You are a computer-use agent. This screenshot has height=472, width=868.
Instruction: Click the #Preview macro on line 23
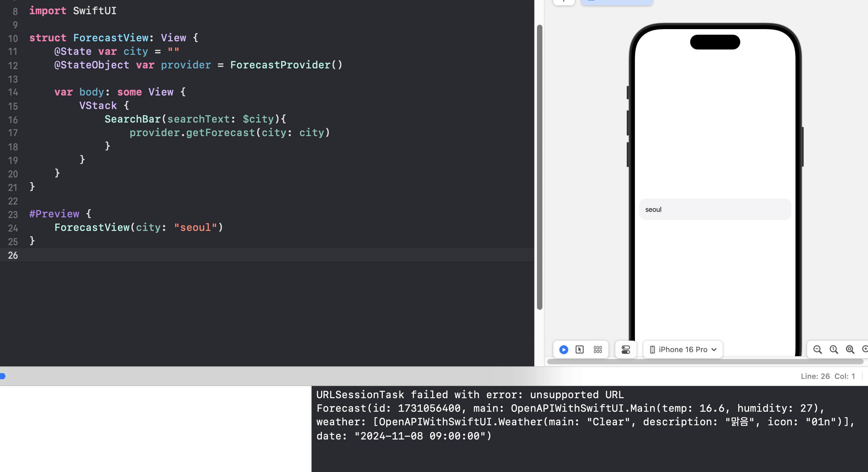tap(54, 214)
